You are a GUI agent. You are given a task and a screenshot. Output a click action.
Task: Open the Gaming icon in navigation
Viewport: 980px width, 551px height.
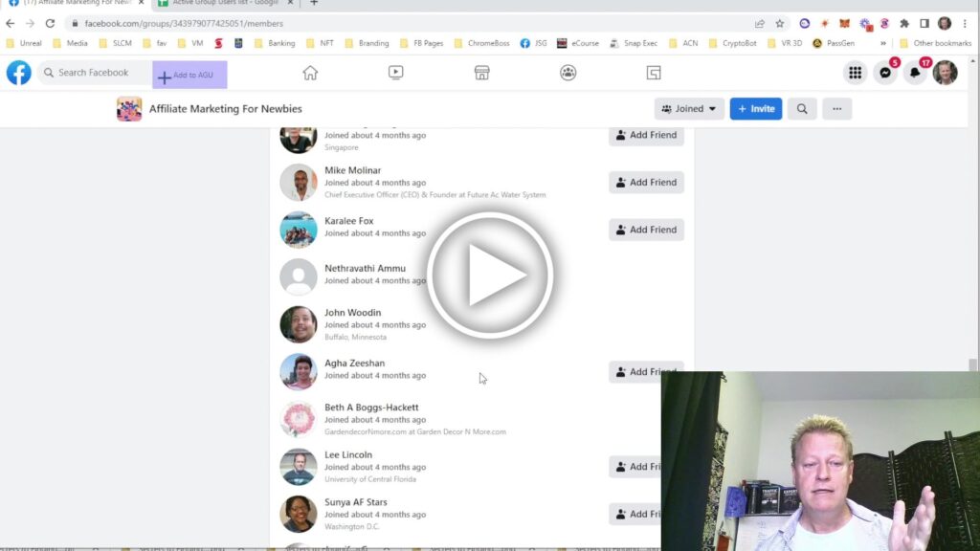654,73
